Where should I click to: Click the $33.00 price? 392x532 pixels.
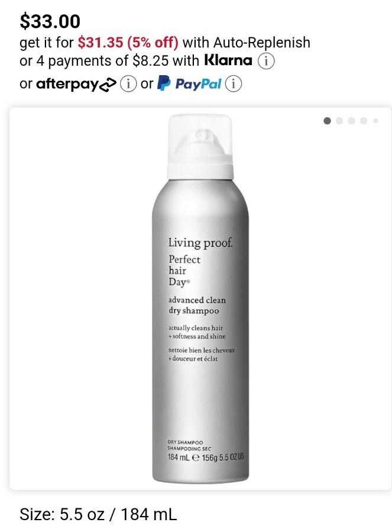(50, 21)
